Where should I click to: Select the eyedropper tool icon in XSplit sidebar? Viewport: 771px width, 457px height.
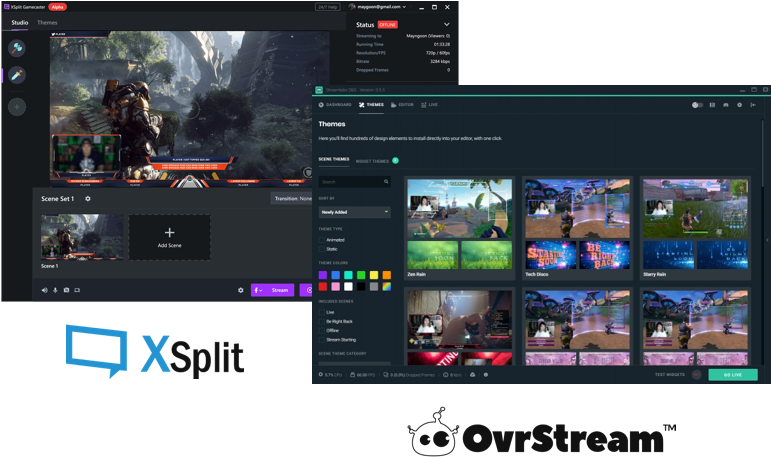tap(17, 75)
